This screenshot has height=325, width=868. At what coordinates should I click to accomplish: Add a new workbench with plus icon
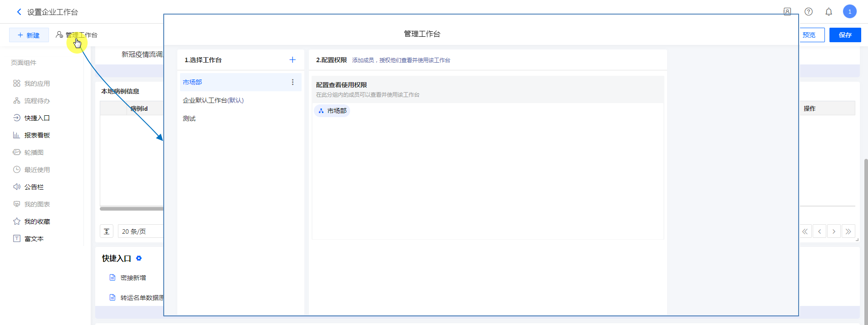[x=293, y=60]
